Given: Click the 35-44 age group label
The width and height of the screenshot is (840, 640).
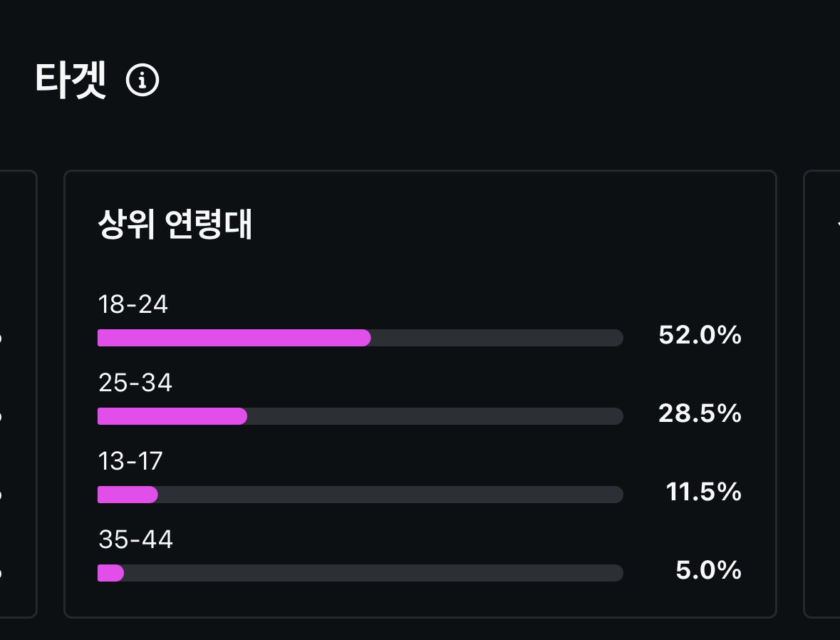Looking at the screenshot, I should click(x=135, y=540).
